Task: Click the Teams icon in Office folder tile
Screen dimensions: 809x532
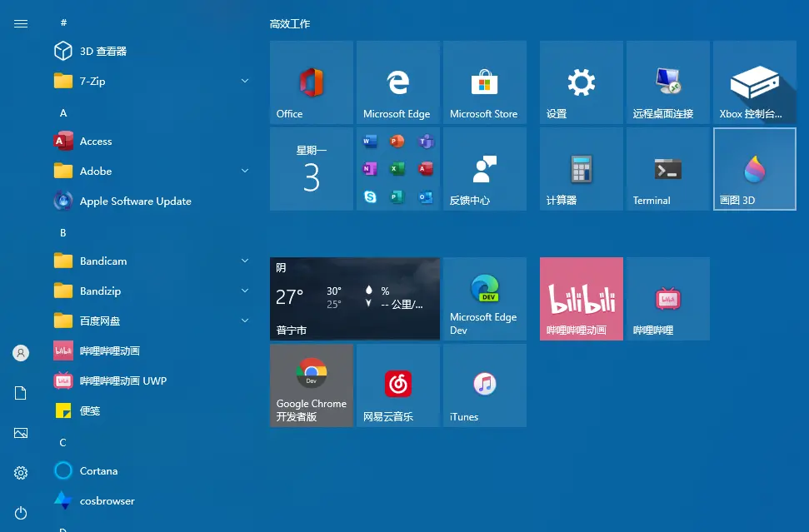Action: click(x=426, y=141)
